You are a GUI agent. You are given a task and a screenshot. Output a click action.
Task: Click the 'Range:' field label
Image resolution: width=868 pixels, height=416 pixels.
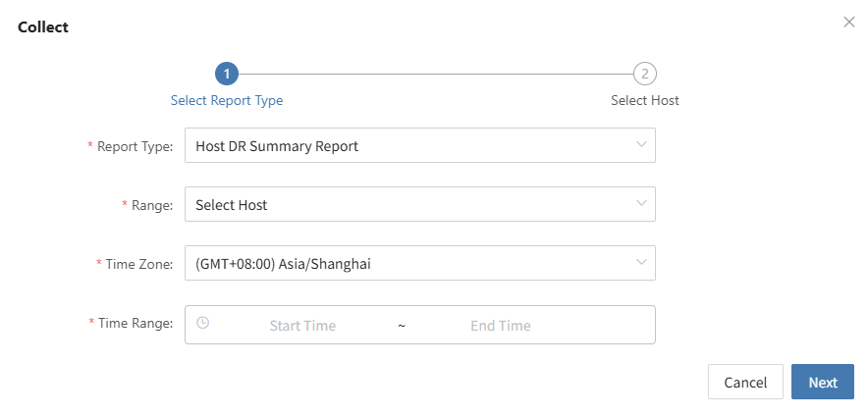tap(147, 205)
